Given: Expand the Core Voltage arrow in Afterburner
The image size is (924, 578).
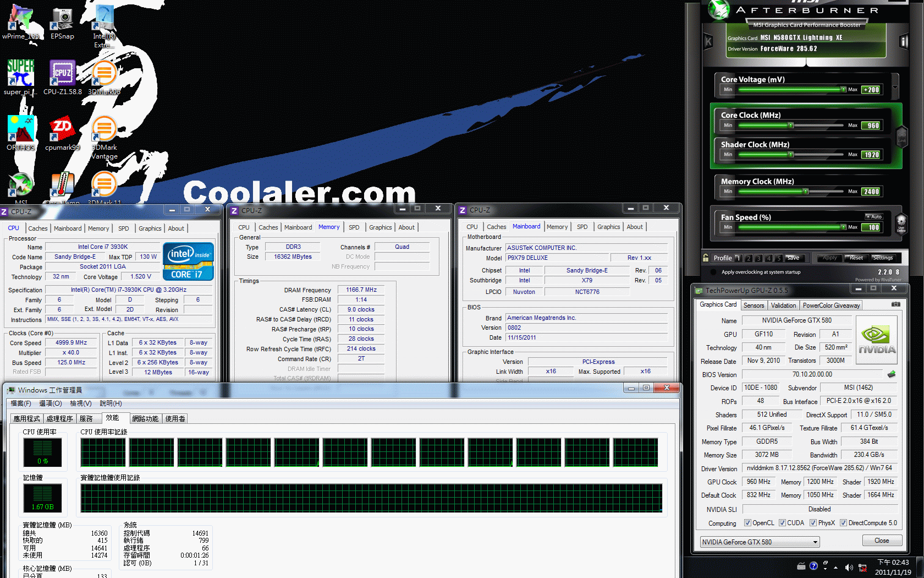Looking at the screenshot, I should [x=895, y=87].
